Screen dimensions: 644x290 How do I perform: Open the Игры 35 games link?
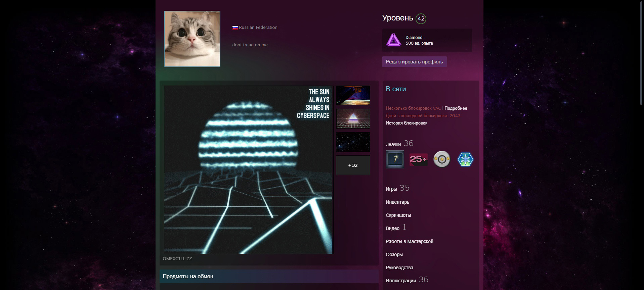tap(397, 188)
